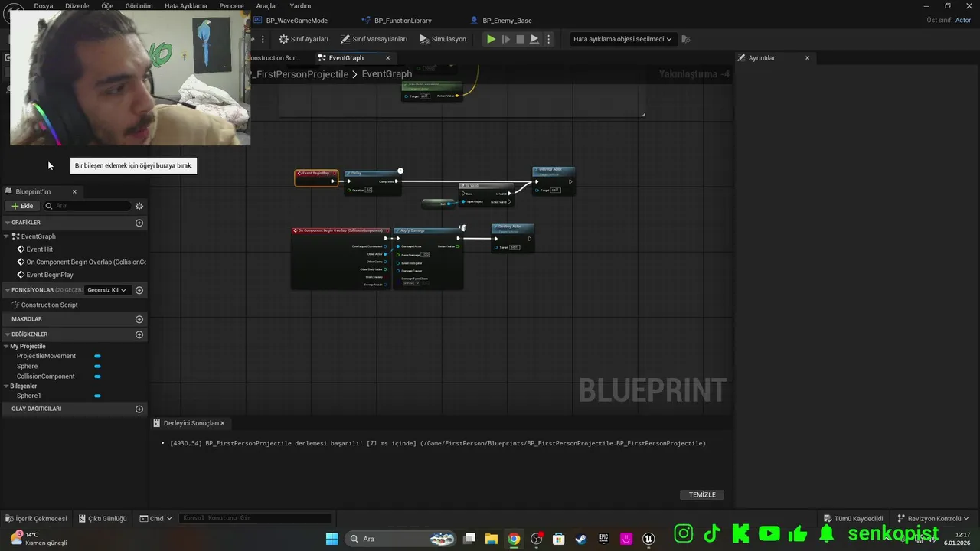The image size is (980, 551).
Task: Focus Blueprint'im Ara search field
Action: pos(88,206)
